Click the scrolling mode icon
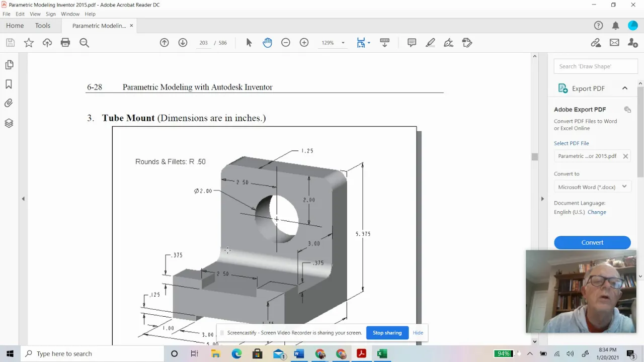 [x=385, y=43]
